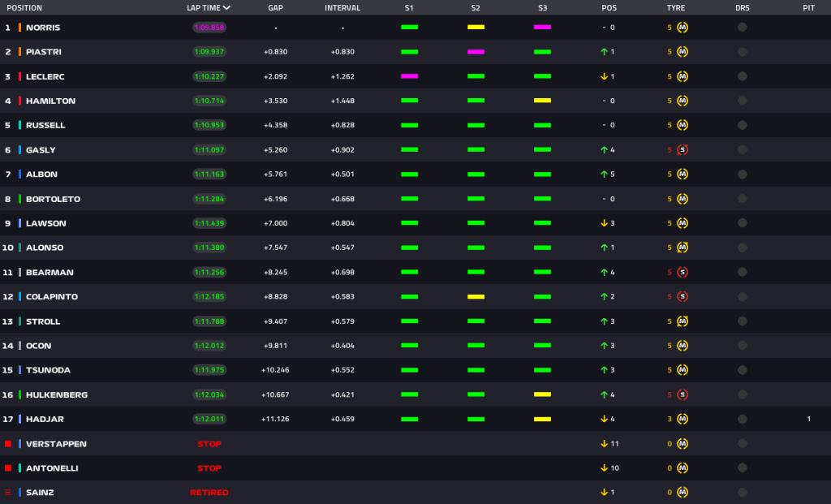The width and height of the screenshot is (831, 504).
Task: Click Bearman's soft tyre icon
Action: point(682,273)
